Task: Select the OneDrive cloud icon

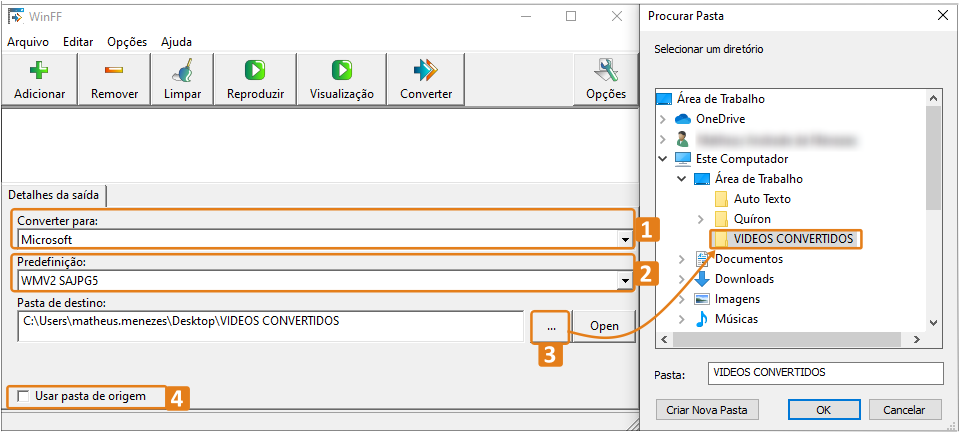Action: click(x=683, y=119)
